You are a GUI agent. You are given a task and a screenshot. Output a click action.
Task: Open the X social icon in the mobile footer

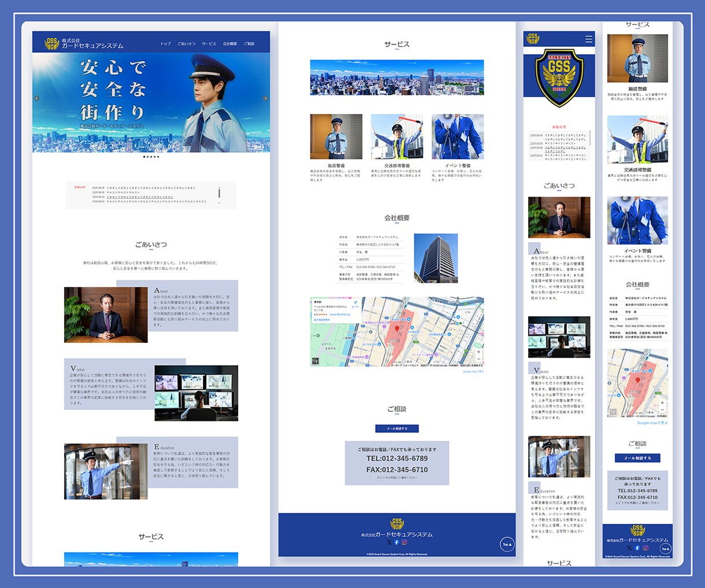click(629, 548)
